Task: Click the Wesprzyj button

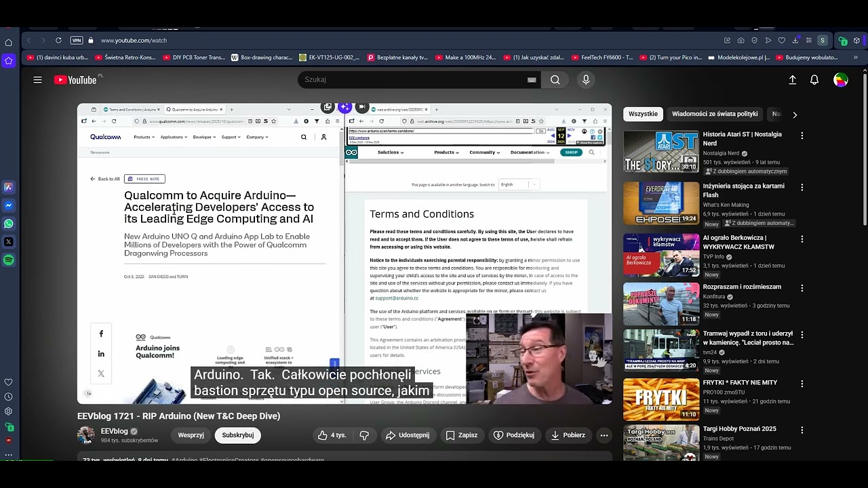Action: pyautogui.click(x=191, y=435)
